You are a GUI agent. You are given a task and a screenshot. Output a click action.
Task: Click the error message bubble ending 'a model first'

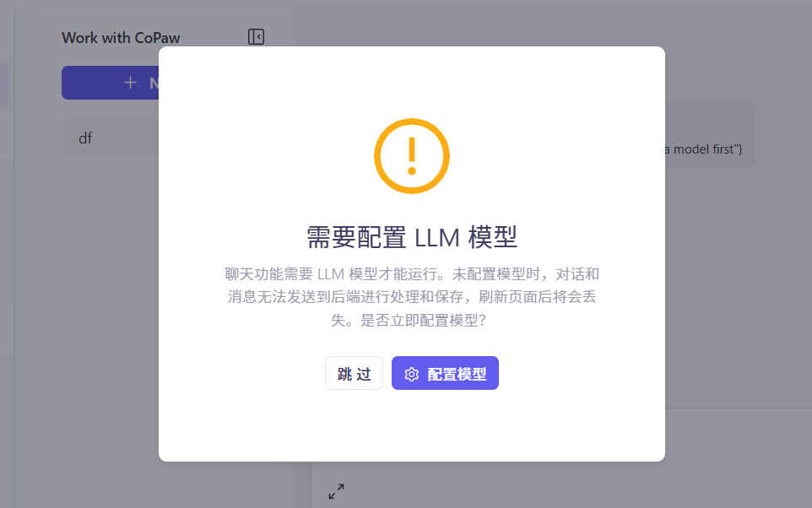click(710, 135)
